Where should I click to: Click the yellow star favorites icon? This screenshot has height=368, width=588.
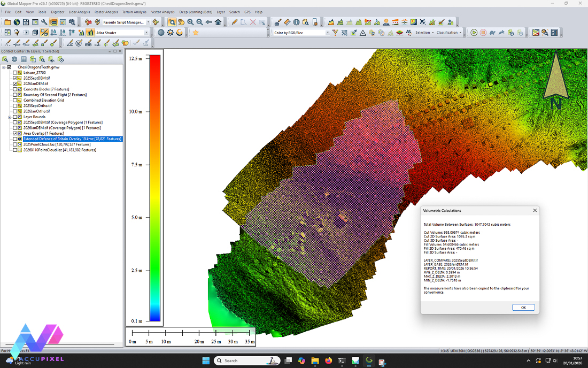[196, 33]
